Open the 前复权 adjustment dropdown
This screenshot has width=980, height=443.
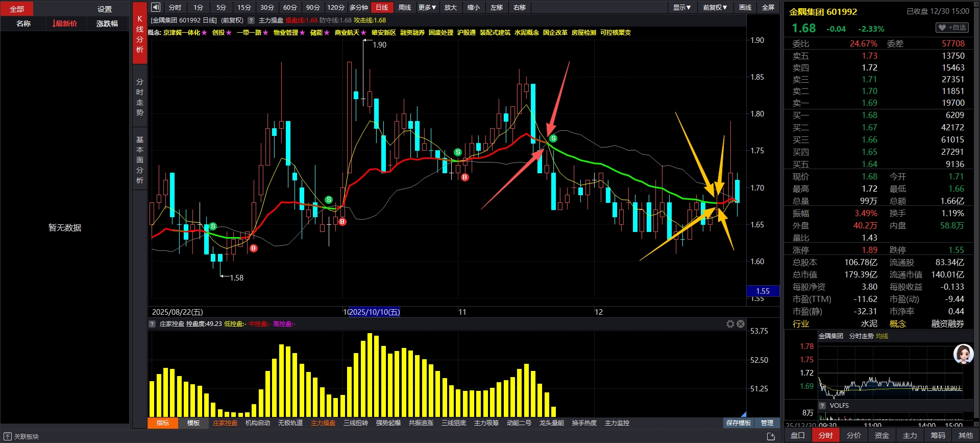click(715, 7)
